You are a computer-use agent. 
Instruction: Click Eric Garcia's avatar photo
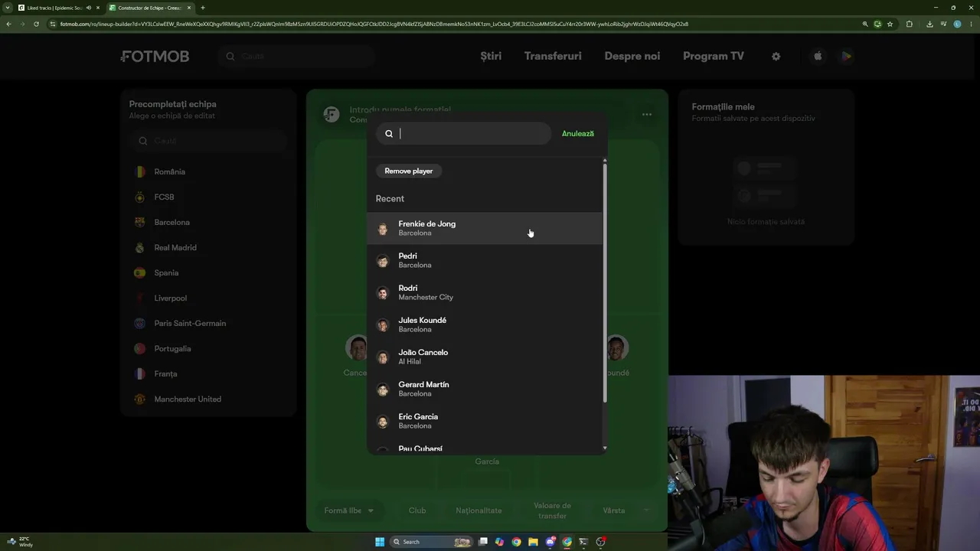click(x=383, y=422)
